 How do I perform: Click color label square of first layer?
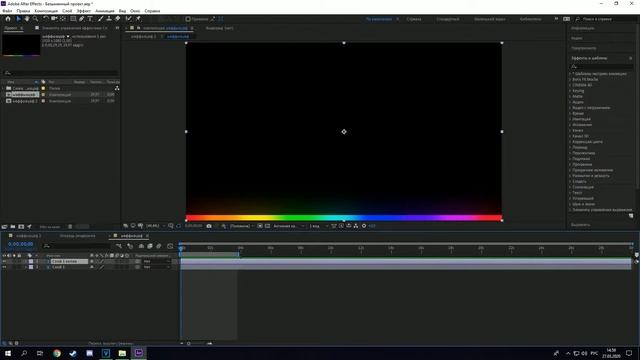point(31,261)
